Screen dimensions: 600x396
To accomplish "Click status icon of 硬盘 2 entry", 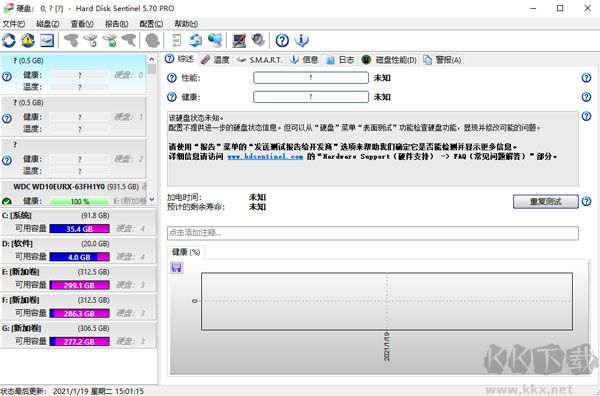I will pyautogui.click(x=7, y=160).
